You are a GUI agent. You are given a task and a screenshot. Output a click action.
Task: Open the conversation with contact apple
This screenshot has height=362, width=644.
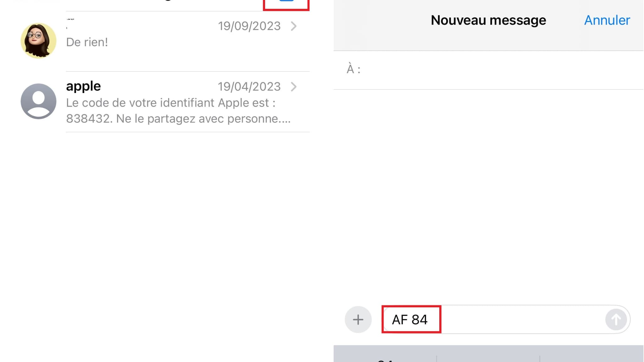157,102
